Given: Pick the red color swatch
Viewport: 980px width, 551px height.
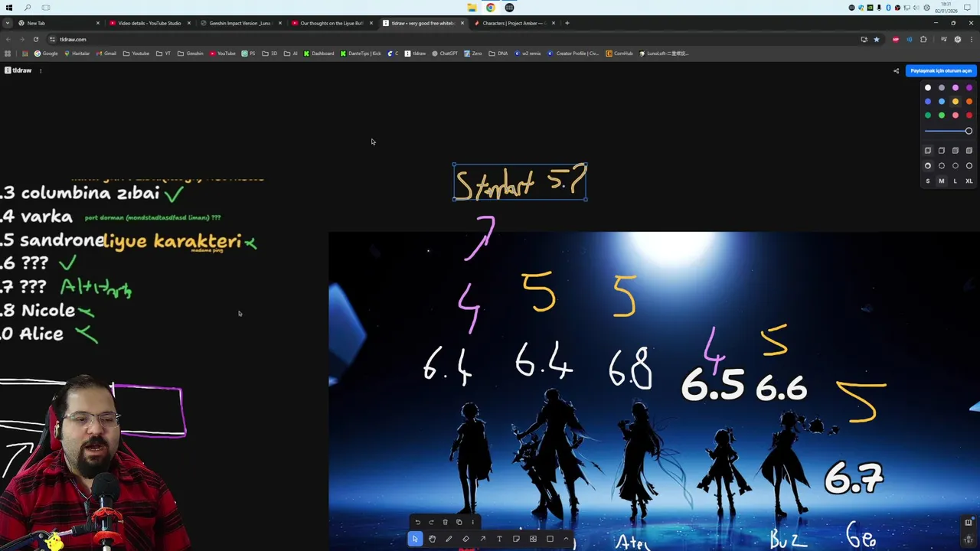Looking at the screenshot, I should [x=969, y=116].
